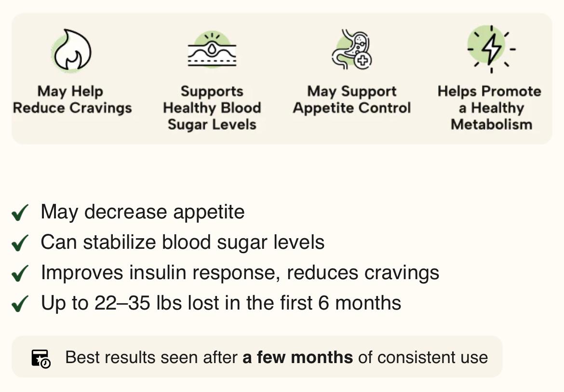Click checkmark beside Up to 22–35 lbs

point(20,303)
